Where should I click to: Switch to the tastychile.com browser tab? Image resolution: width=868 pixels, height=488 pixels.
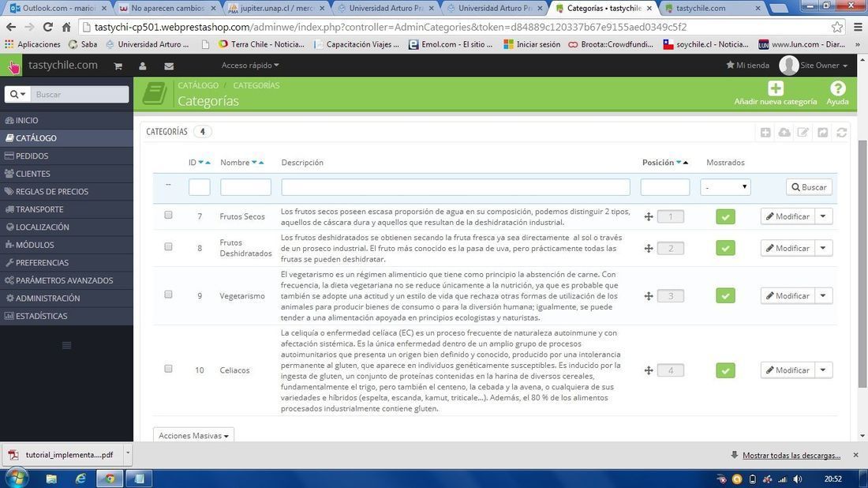pos(712,9)
